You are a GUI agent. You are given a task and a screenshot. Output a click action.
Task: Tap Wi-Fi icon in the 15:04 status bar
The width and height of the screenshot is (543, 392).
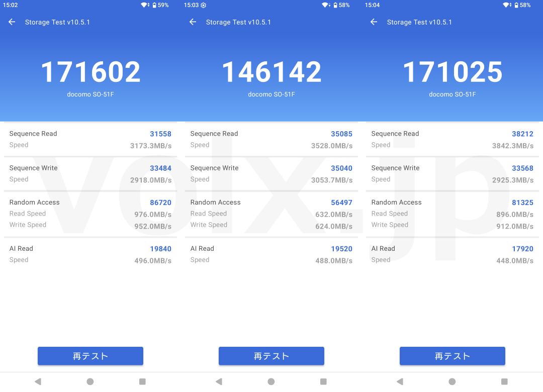(x=507, y=5)
